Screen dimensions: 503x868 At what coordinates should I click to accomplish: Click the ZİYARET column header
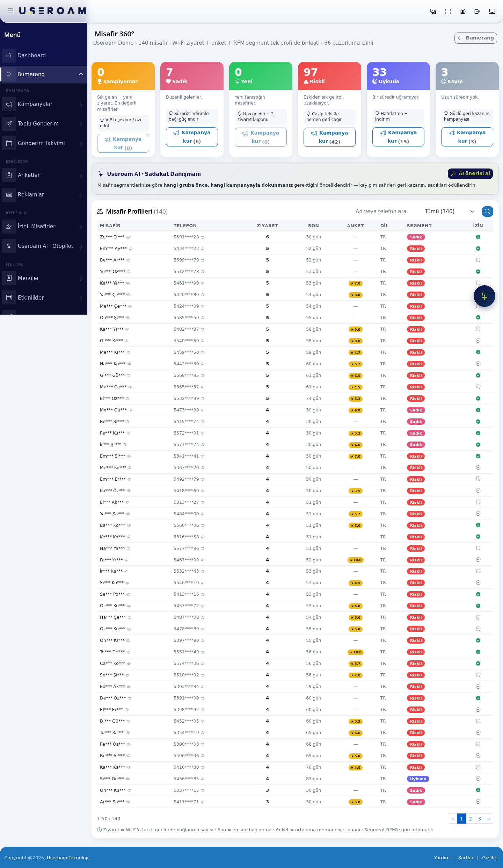pyautogui.click(x=268, y=226)
